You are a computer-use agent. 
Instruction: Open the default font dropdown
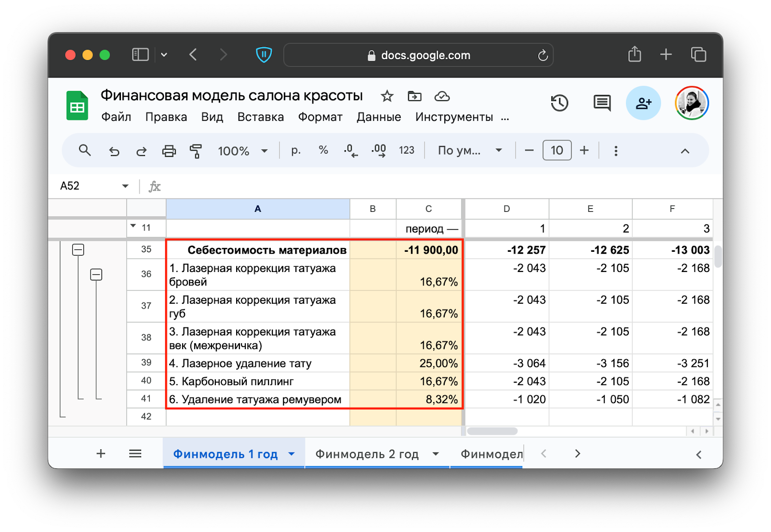pos(470,151)
